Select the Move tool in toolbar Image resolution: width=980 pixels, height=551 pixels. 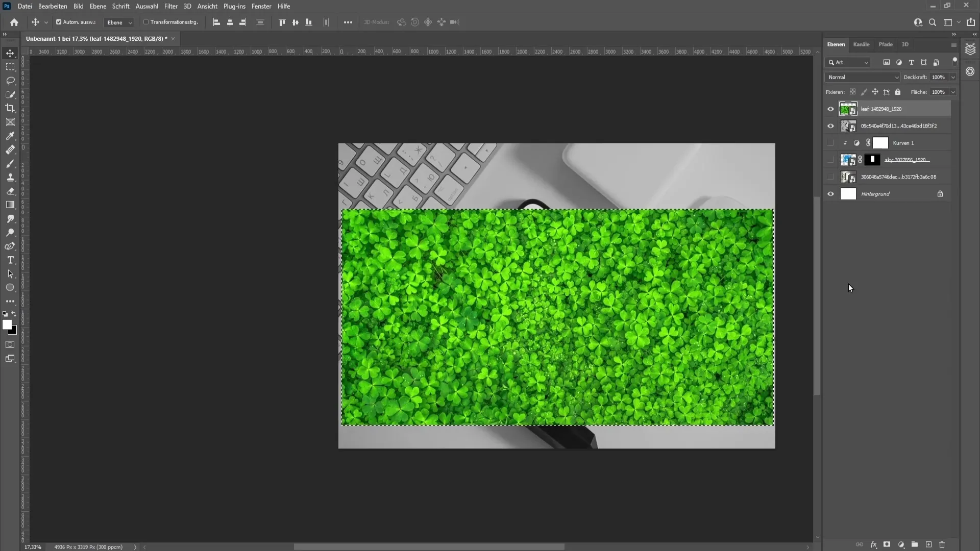pos(10,52)
